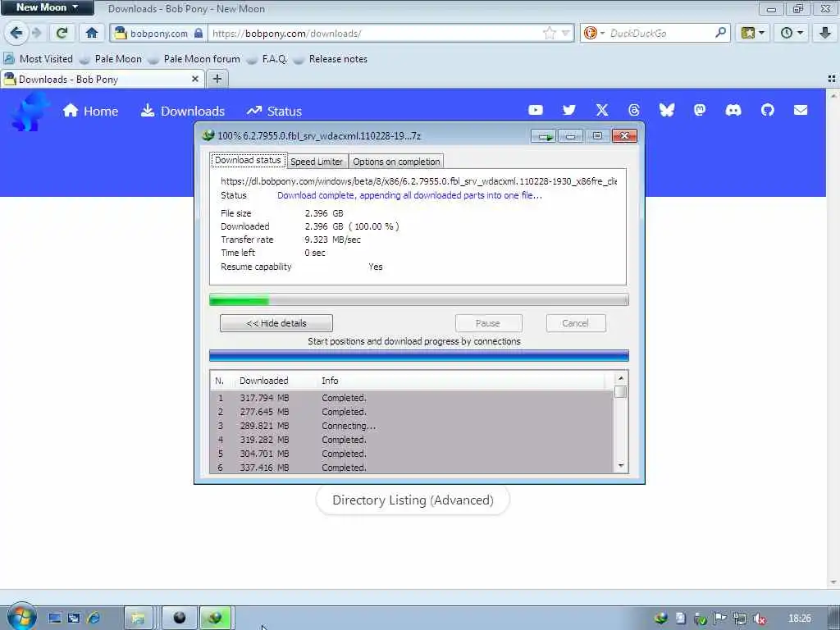The height and width of the screenshot is (630, 840).
Task: Open the X social icon link
Action: tap(602, 111)
